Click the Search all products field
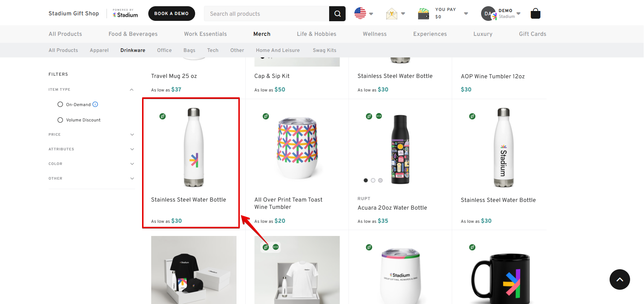Screen dimensions: 644x304 [x=267, y=14]
